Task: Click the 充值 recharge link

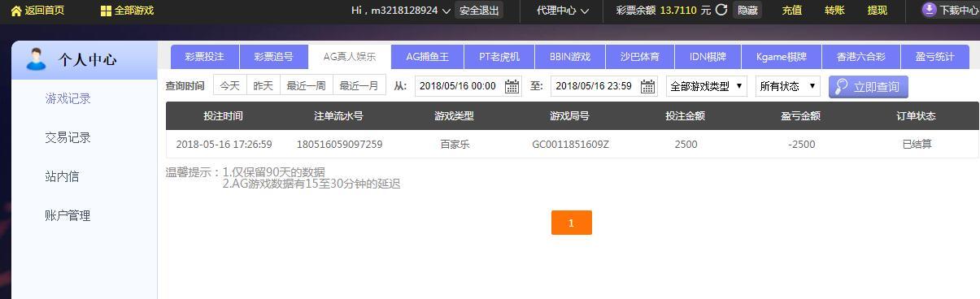Action: coord(792,11)
